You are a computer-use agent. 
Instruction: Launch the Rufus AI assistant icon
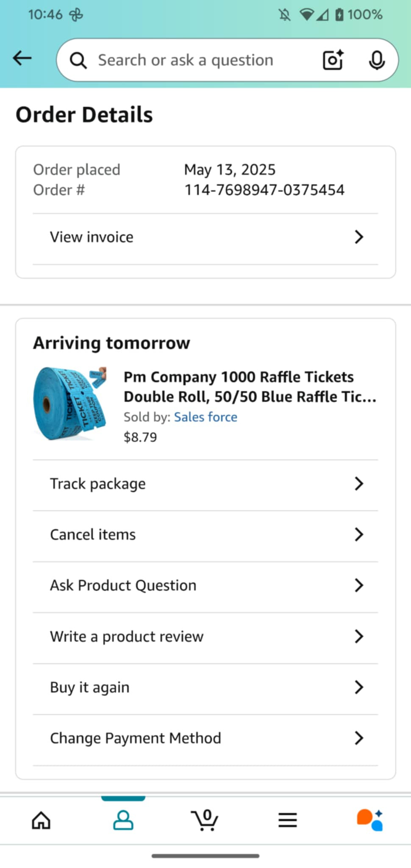point(370,820)
